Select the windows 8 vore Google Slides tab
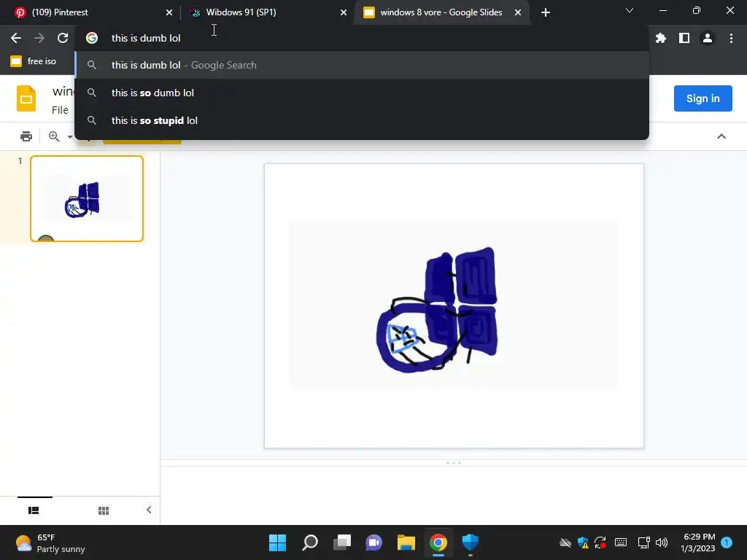The image size is (747, 560). point(441,12)
